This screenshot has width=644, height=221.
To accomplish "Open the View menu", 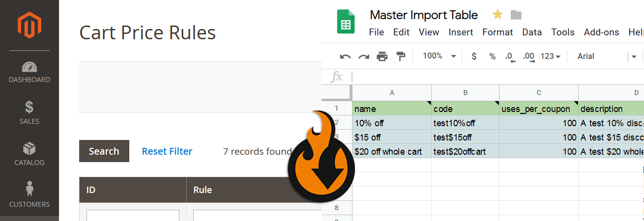I will pyautogui.click(x=429, y=32).
